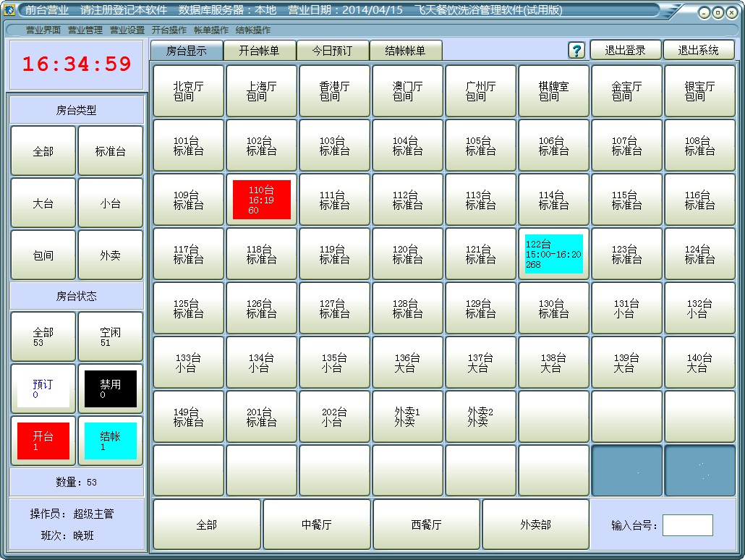Select the 包间 room type filter
Viewport: 745px width, 560px height.
[43, 255]
